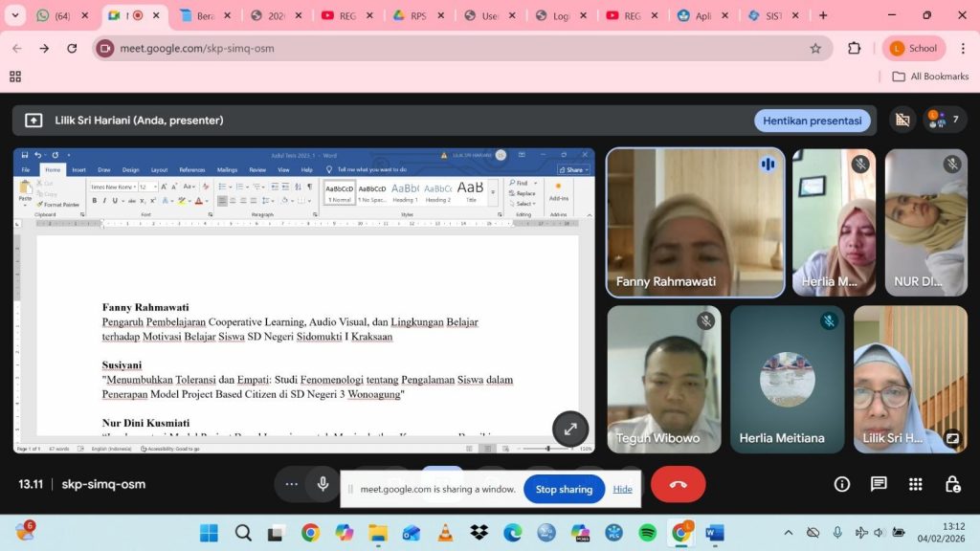Open Chrome extensions puzzle icon
The width and height of the screenshot is (980, 551).
855,49
